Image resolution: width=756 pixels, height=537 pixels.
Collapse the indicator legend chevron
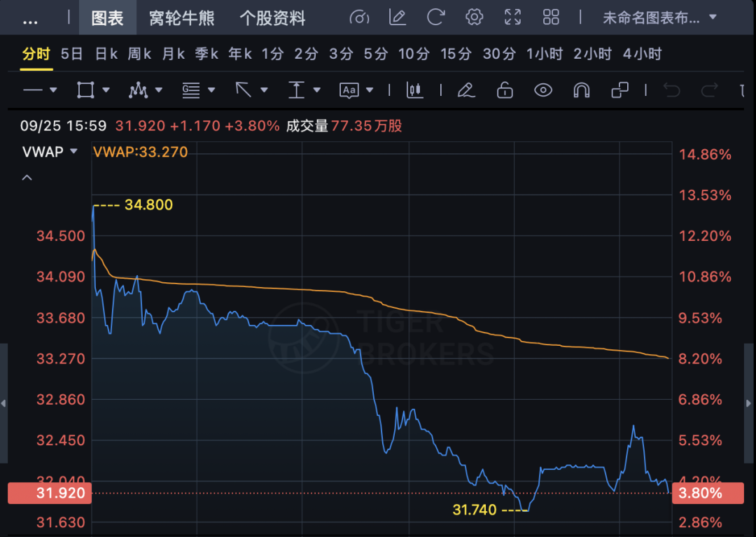tap(27, 178)
